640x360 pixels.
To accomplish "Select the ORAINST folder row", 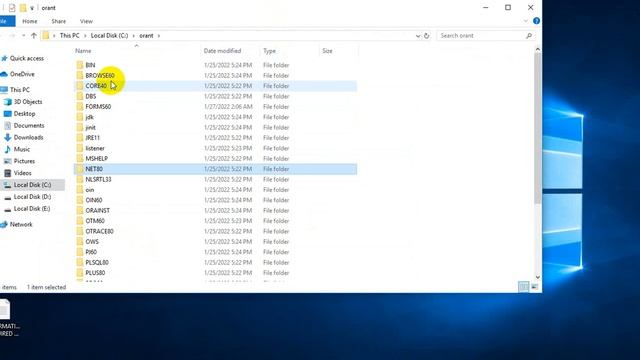I will (216, 211).
